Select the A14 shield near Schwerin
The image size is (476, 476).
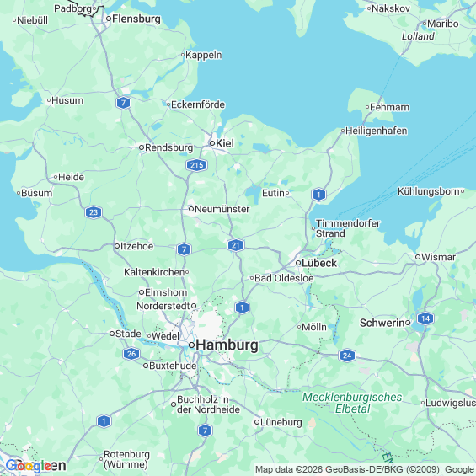tap(425, 318)
